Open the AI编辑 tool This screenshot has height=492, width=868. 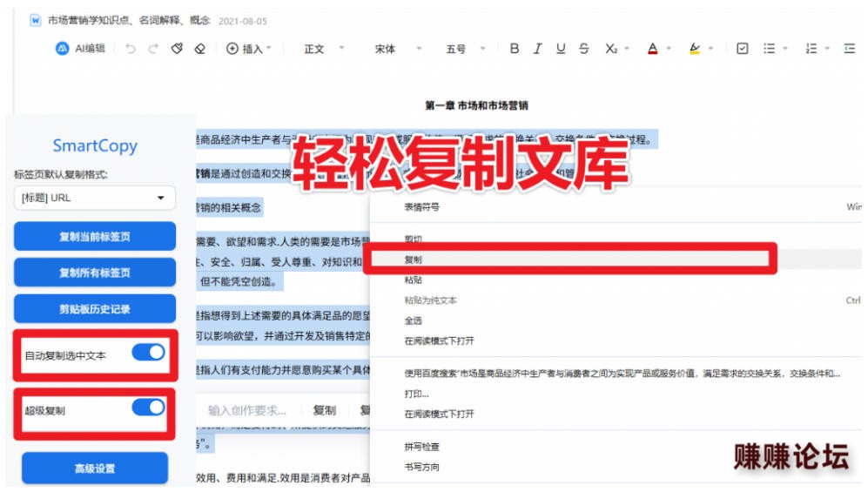point(80,49)
